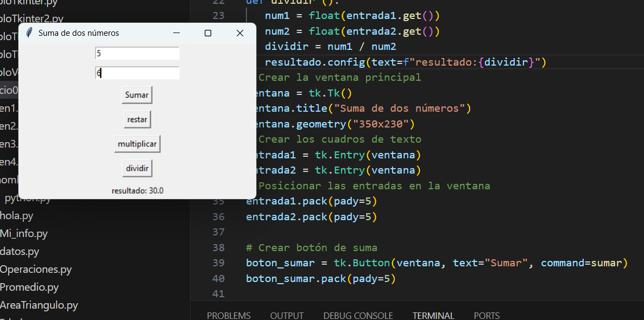Click the Tk feather icon in title bar
Viewport: 644px width, 320px height.
pyautogui.click(x=29, y=33)
